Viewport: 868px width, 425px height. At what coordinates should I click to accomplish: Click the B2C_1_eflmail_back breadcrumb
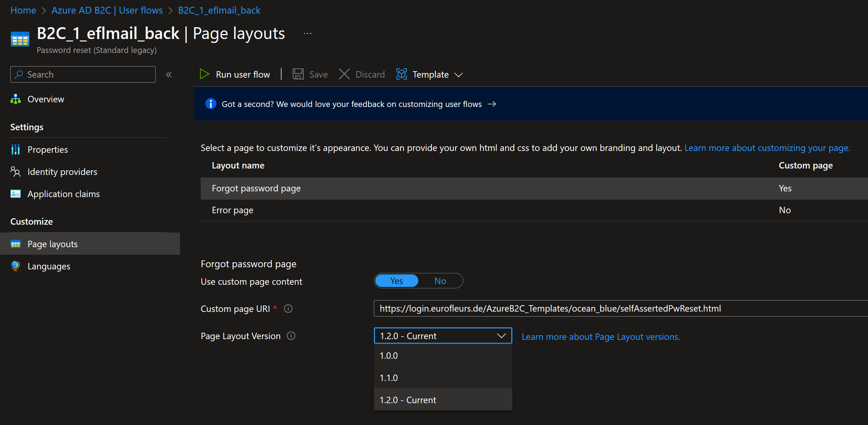pos(219,10)
